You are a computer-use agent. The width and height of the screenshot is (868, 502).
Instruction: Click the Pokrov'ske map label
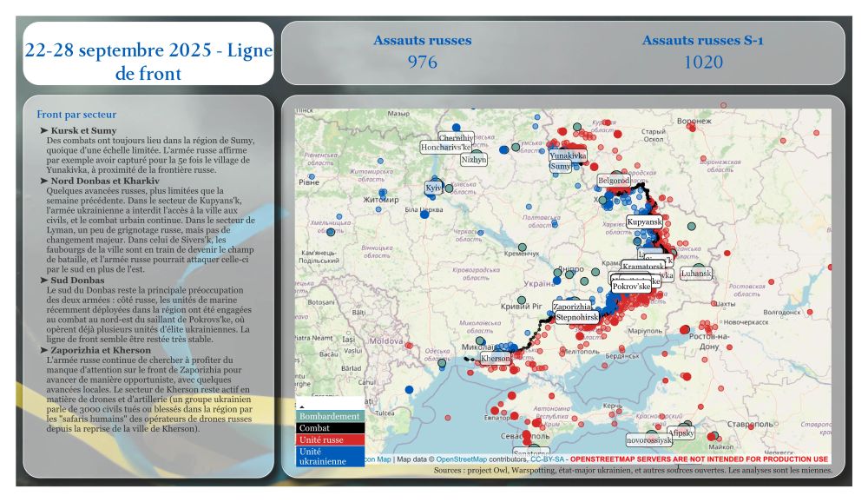click(631, 287)
